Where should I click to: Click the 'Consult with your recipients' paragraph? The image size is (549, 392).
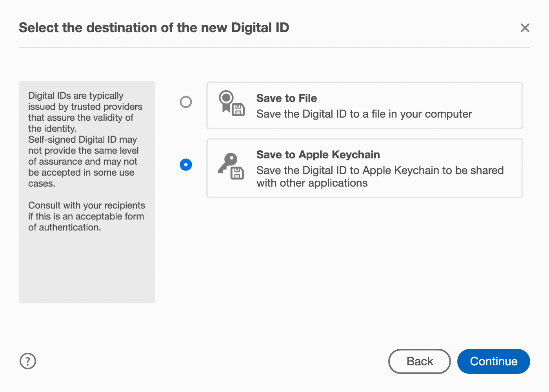click(86, 216)
